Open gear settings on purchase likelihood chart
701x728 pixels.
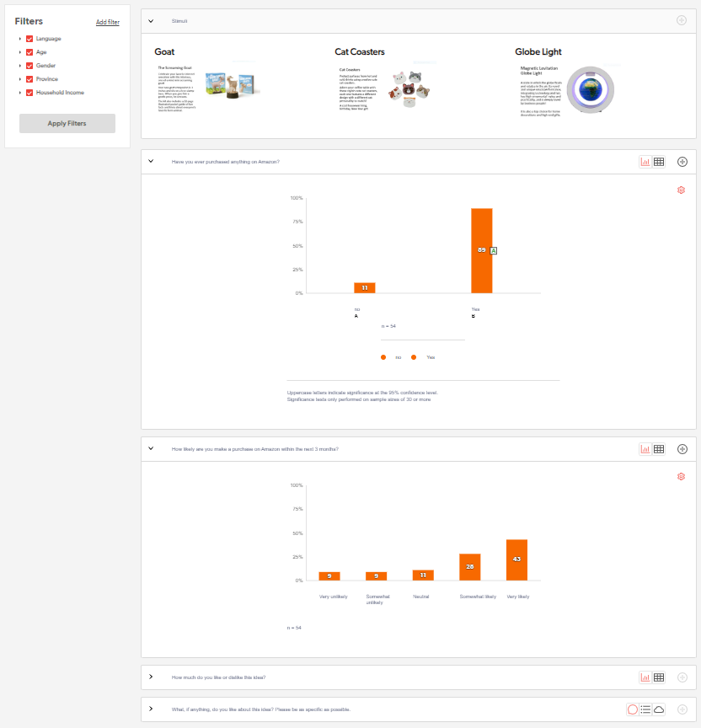pos(681,477)
